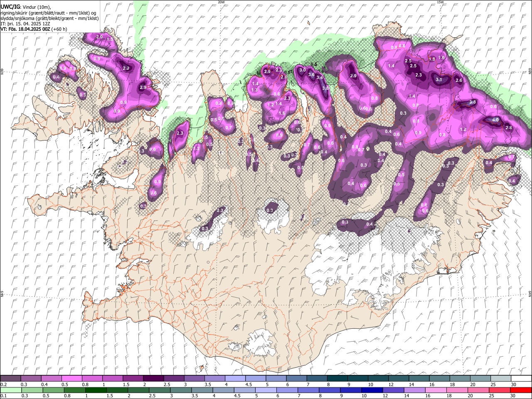Pick the palest green 0.1–0.3 swatch in the lower legend
The width and height of the screenshot is (532, 399).
coord(11,390)
